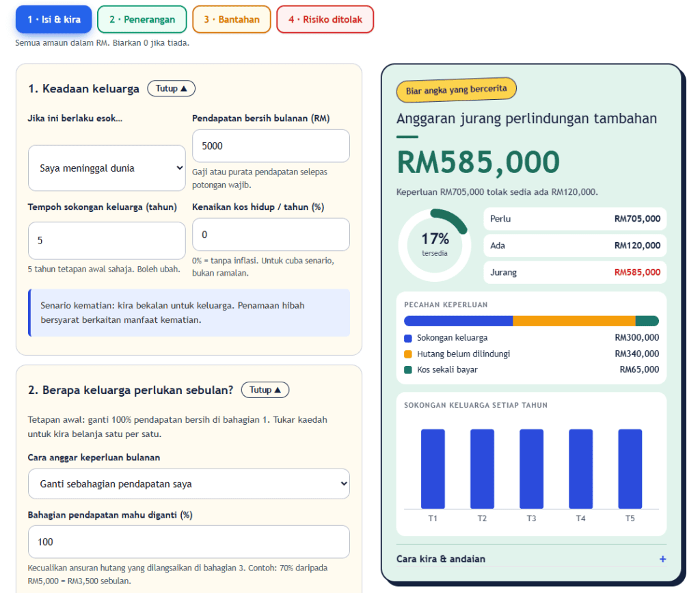Switch to the "1 · Isi & kira" tab
This screenshot has width=700, height=593.
coord(53,19)
